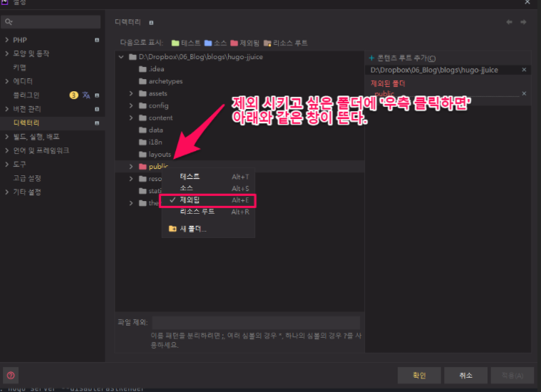Click the 파일 제외 input field
The image size is (541, 392).
[256, 323]
